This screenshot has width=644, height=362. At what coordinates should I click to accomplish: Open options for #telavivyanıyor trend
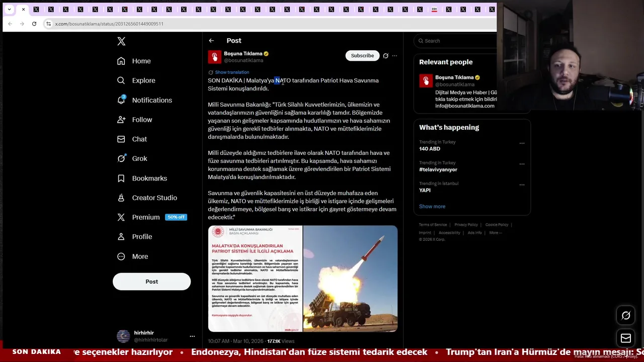522,164
